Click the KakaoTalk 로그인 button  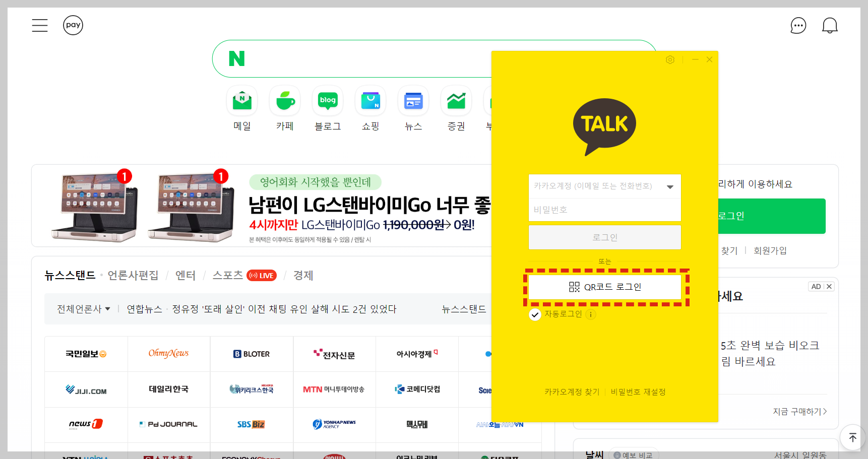click(604, 237)
